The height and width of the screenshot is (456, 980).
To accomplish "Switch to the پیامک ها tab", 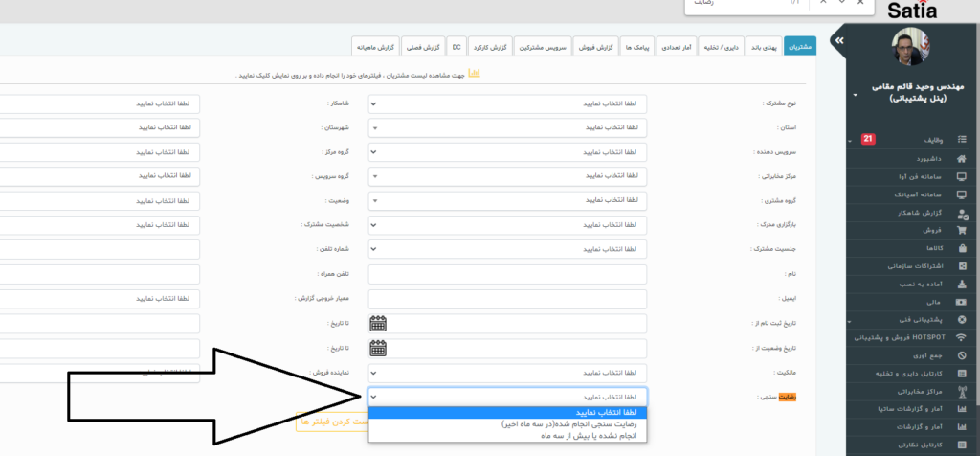I will [x=638, y=47].
